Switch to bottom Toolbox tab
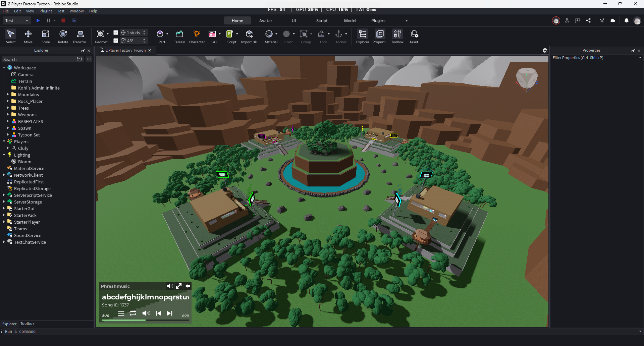 pyautogui.click(x=28, y=324)
